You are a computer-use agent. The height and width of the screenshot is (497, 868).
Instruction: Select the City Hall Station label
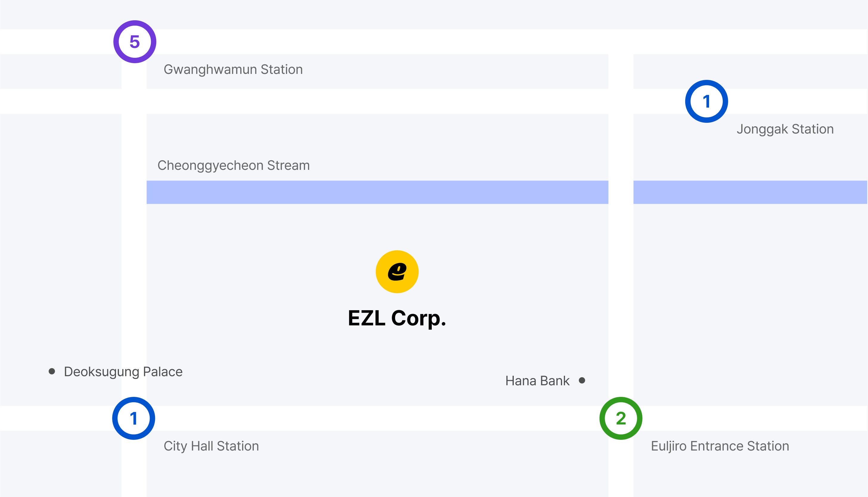click(211, 446)
